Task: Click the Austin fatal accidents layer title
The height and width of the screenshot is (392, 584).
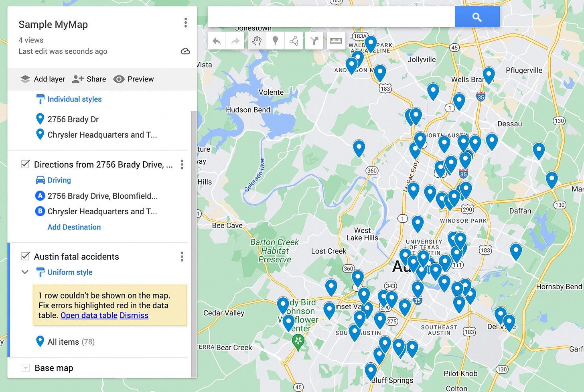Action: coord(77,256)
